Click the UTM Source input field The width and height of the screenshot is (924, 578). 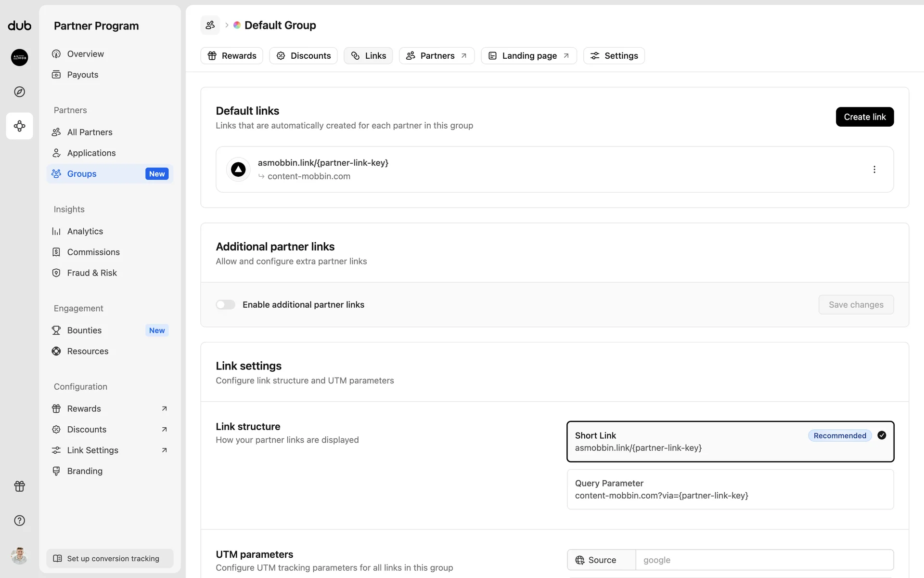[764, 560]
